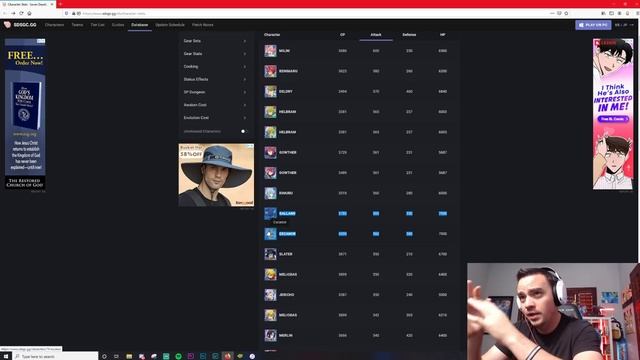This screenshot has width=640, height=360.
Task: Expand the Gear Stats section
Action: 215,54
